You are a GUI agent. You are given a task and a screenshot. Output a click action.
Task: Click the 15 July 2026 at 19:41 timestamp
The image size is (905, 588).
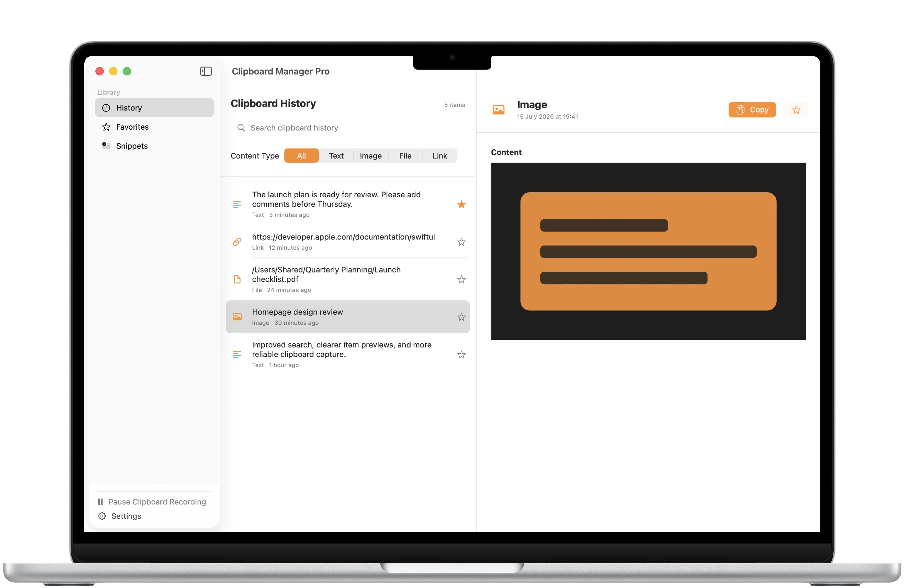[547, 116]
